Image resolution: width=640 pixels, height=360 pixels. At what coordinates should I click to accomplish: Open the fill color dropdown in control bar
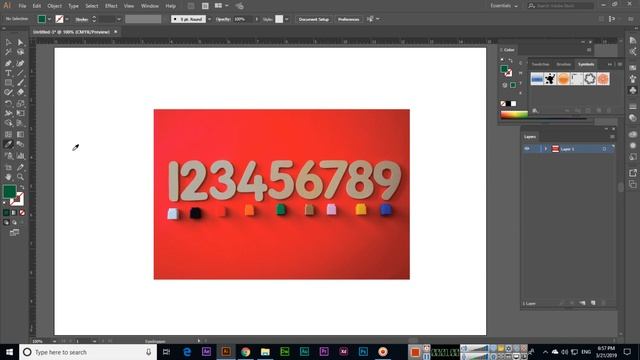pyautogui.click(x=49, y=19)
